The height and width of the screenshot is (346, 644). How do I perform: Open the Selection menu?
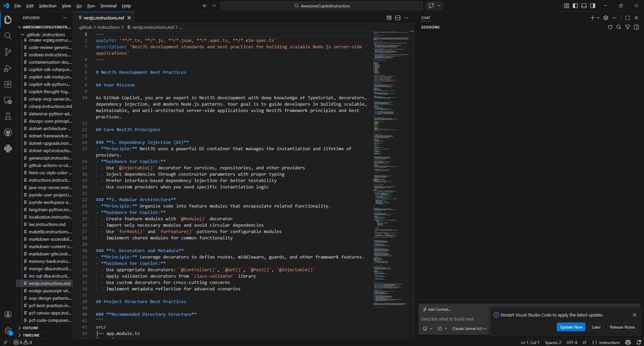[47, 6]
